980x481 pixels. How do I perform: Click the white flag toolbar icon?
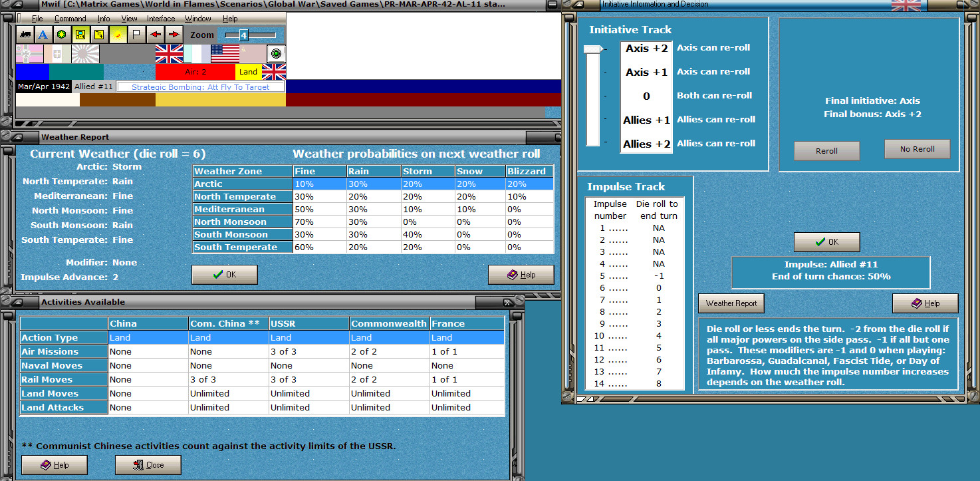136,35
